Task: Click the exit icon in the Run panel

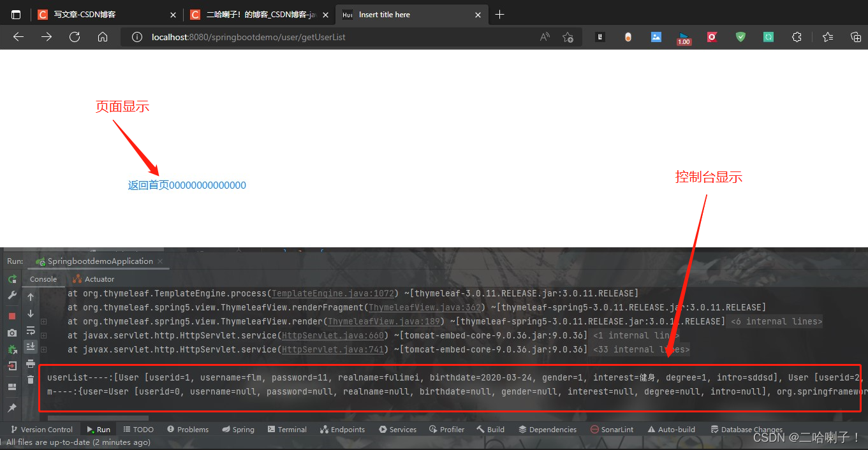Action: pos(12,366)
